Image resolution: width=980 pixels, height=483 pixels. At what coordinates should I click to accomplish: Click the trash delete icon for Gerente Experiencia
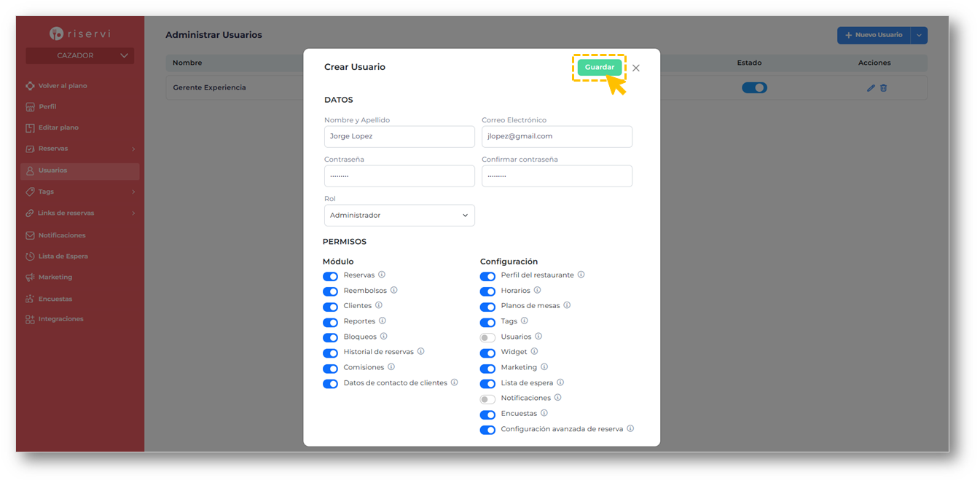pyautogui.click(x=884, y=88)
